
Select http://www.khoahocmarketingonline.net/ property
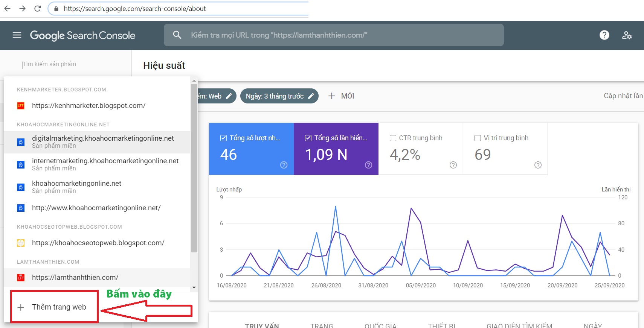tap(97, 208)
